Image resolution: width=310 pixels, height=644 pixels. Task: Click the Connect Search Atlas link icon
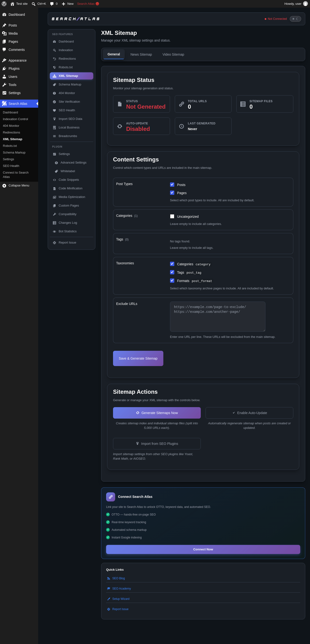(x=111, y=497)
